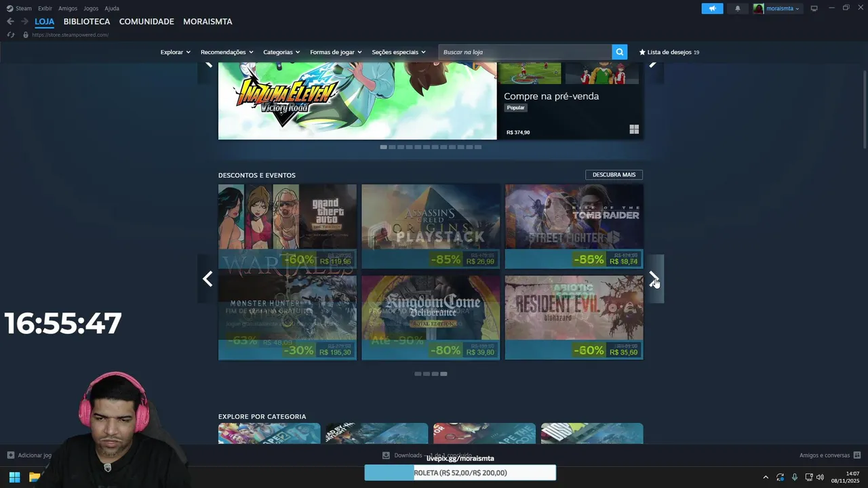Open the Windows Start menu
This screenshot has height=488, width=868.
[x=14, y=476]
